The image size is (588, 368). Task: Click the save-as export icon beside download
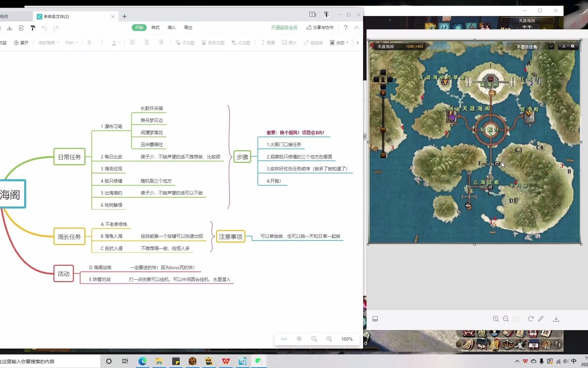click(x=21, y=28)
